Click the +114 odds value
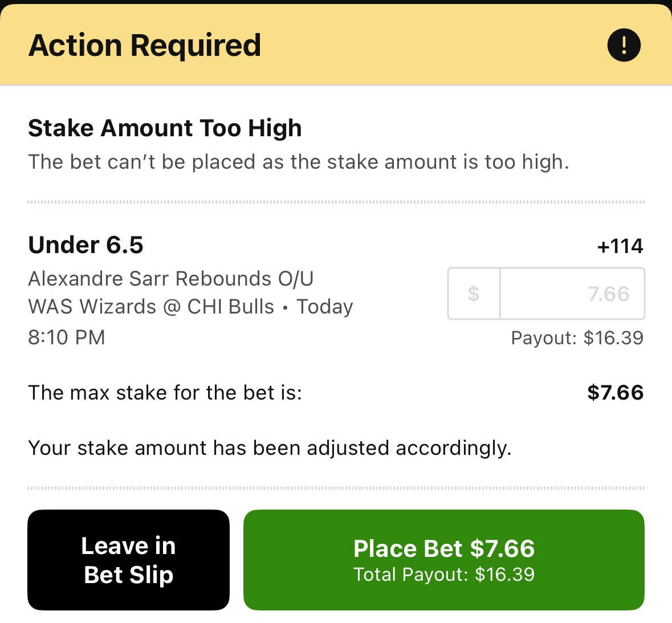This screenshot has width=672, height=623. pos(620,246)
